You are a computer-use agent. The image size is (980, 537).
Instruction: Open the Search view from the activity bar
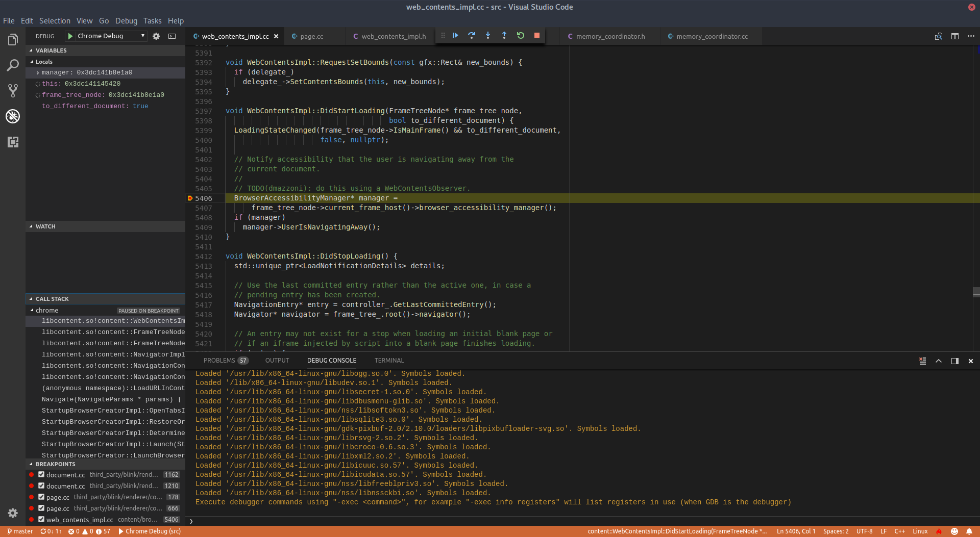click(x=12, y=65)
